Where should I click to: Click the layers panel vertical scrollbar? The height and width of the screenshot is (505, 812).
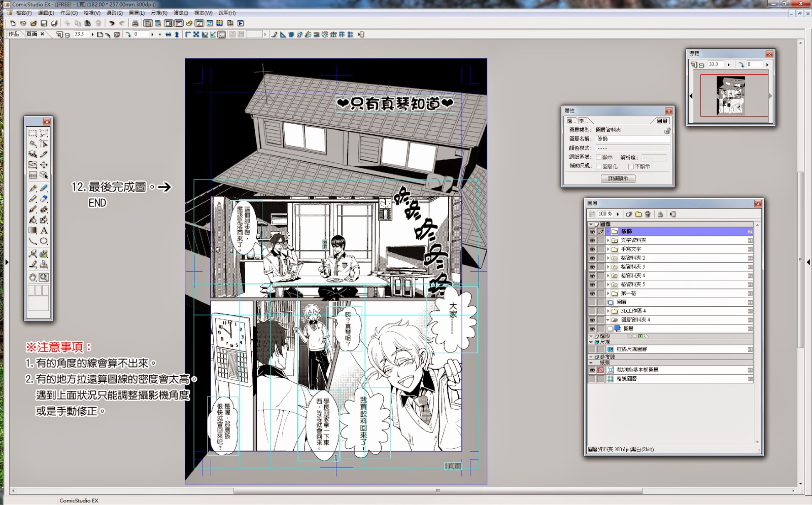click(757, 334)
